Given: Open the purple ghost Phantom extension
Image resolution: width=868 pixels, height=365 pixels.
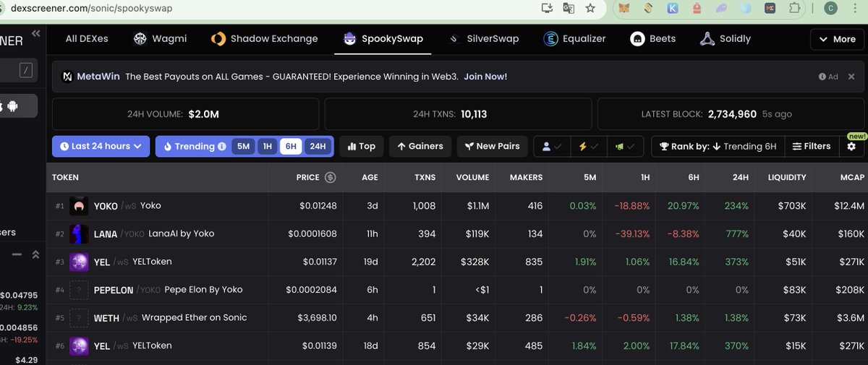Looking at the screenshot, I should click(723, 9).
